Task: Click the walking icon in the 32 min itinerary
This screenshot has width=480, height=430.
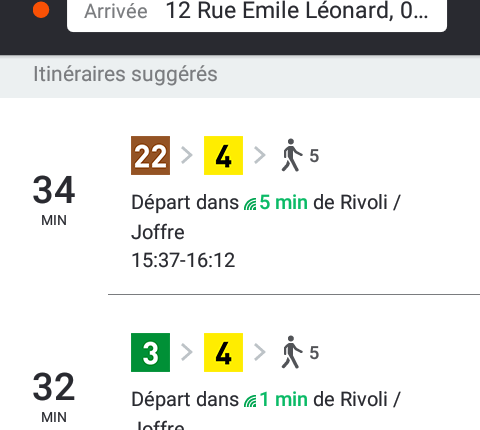Action: (292, 352)
